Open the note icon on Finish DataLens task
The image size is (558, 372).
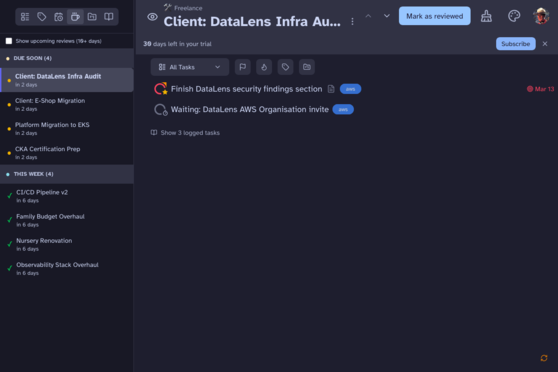click(331, 89)
